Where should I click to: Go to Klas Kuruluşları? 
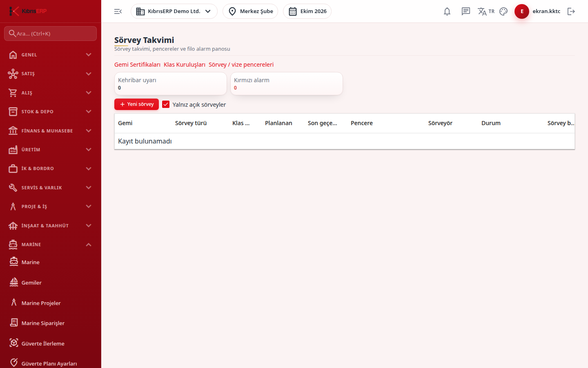185,65
